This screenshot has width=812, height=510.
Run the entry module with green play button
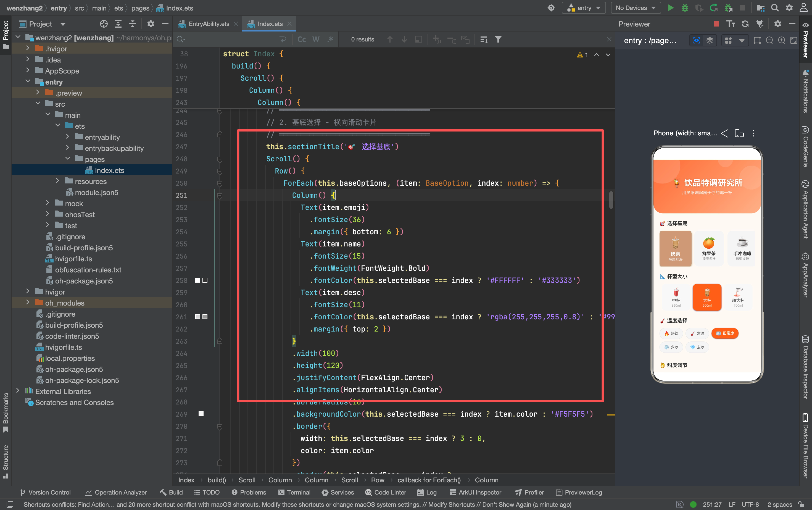pyautogui.click(x=670, y=8)
